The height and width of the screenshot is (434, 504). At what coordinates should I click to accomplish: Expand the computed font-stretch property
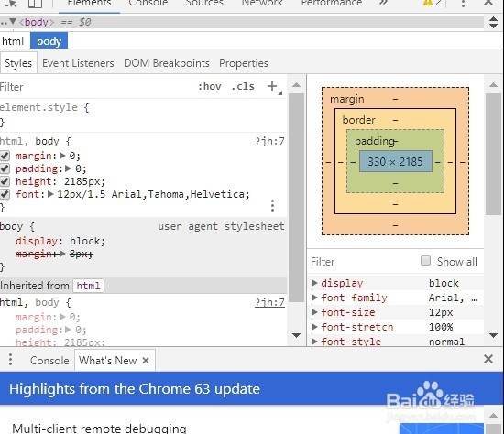pyautogui.click(x=314, y=327)
